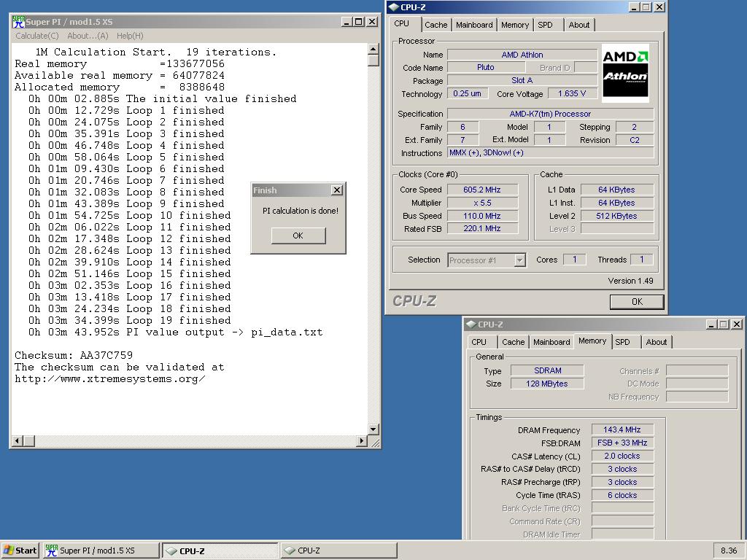This screenshot has height=560, width=747.
Task: Open the About...(A) menu in Super PI
Action: click(88, 36)
